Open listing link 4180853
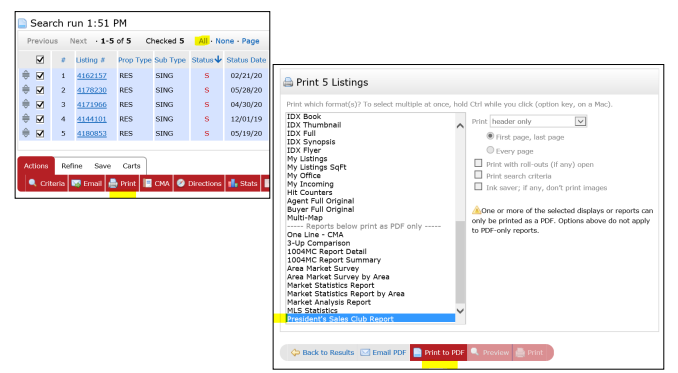This screenshot has height=373, width=678. coord(92,134)
